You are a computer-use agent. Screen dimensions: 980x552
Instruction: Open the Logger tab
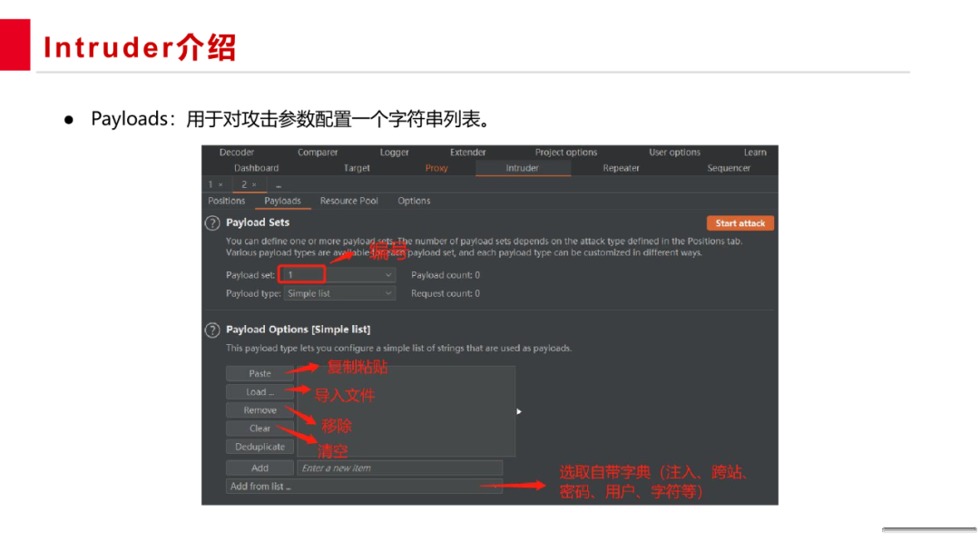pos(395,152)
